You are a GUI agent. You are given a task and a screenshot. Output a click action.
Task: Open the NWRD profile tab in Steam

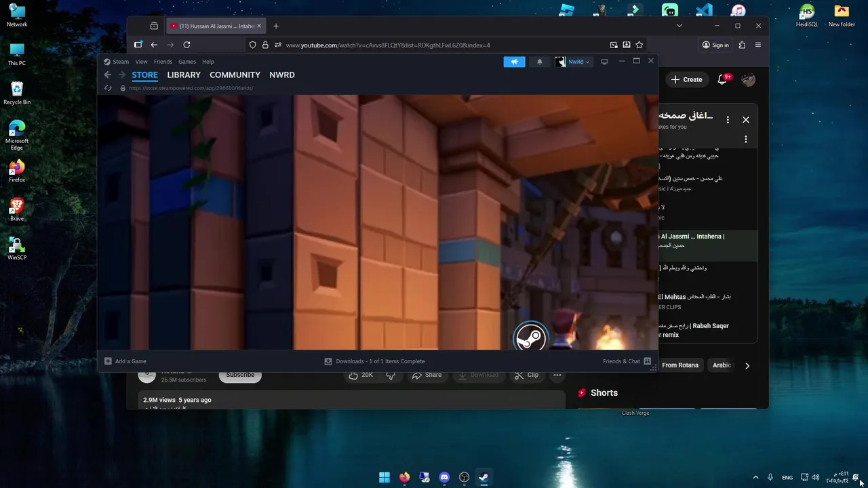pos(281,75)
